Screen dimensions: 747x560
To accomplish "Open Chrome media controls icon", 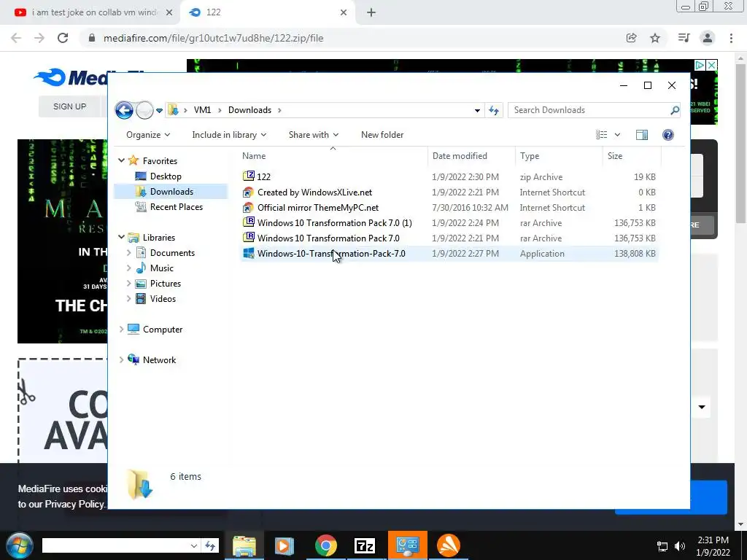I will 684,38.
